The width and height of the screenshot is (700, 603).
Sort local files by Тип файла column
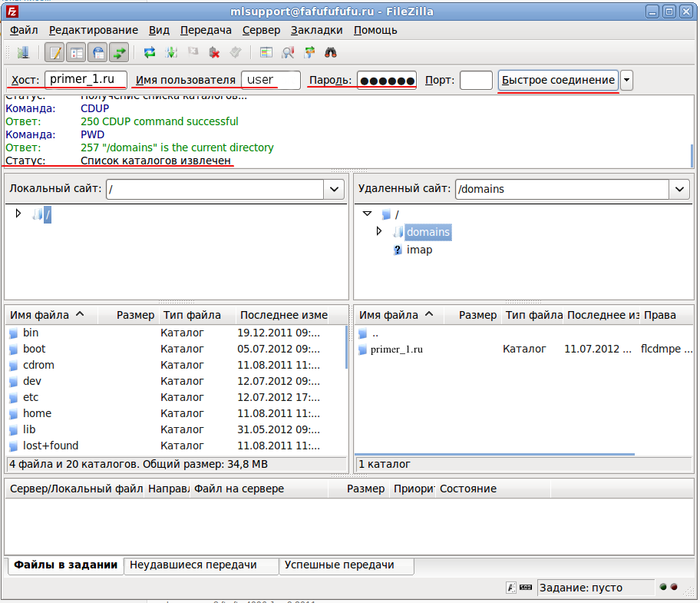pyautogui.click(x=196, y=315)
